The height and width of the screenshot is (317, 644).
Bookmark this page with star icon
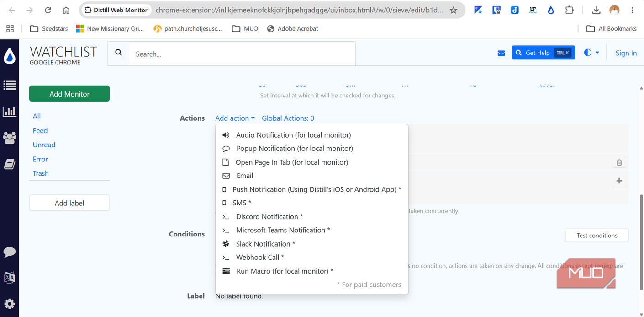point(454,10)
